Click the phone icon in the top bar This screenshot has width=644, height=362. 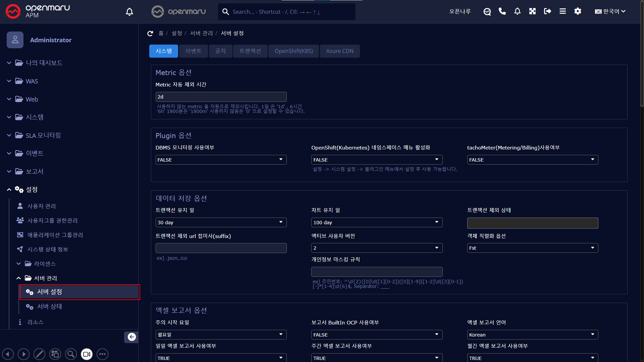[x=502, y=11]
